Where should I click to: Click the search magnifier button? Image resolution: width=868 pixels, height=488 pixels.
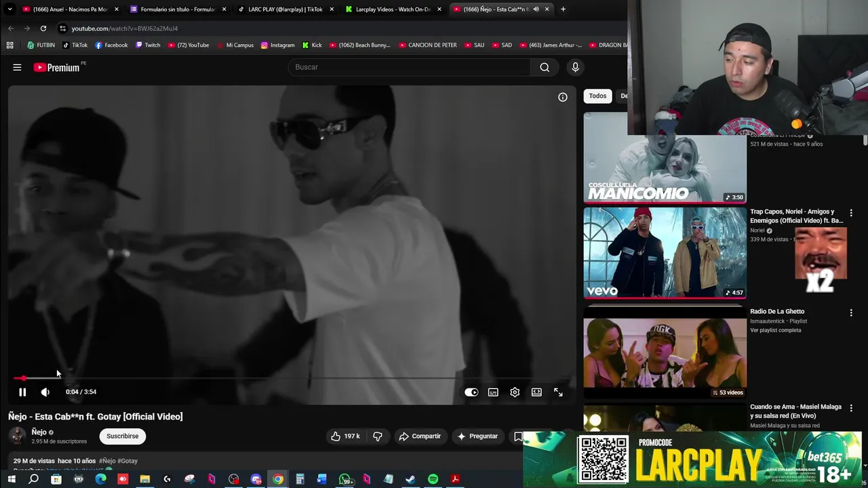545,67
